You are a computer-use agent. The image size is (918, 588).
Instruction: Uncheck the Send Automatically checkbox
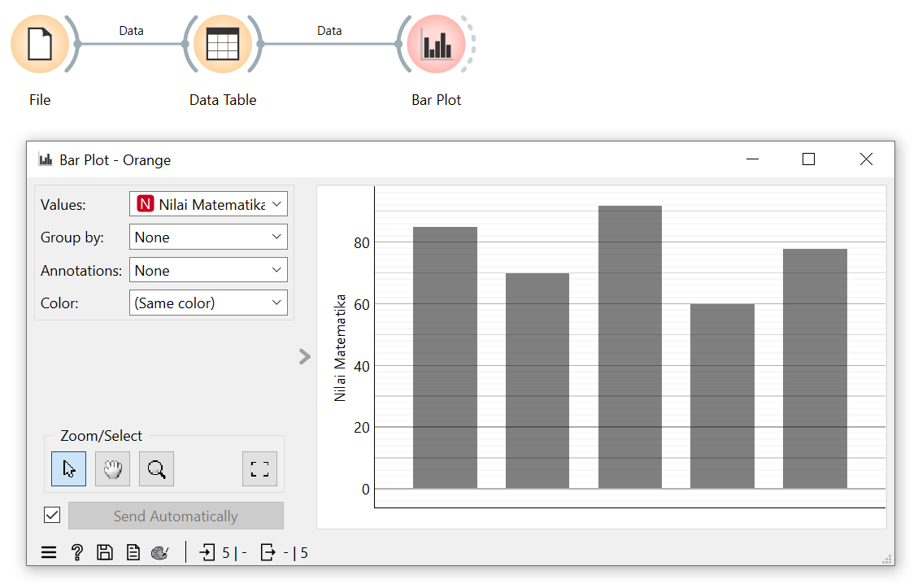coord(52,515)
